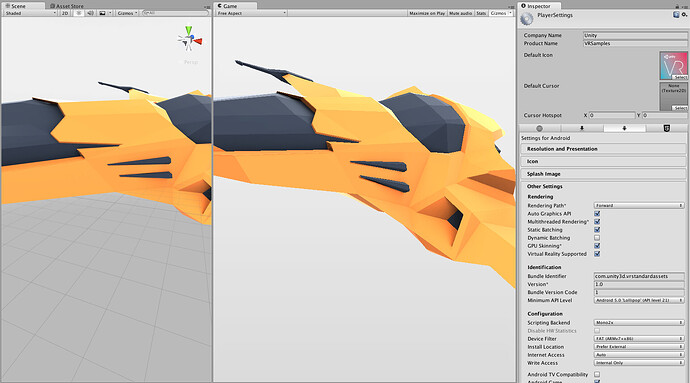Toggle scene audio speaker icon
Image resolution: width=690 pixels, height=383 pixels.
point(90,13)
